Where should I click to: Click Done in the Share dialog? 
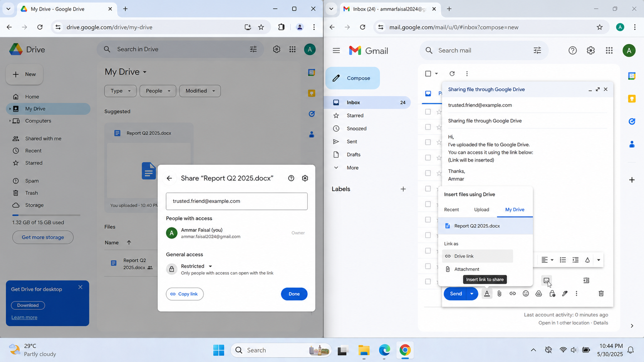294,294
